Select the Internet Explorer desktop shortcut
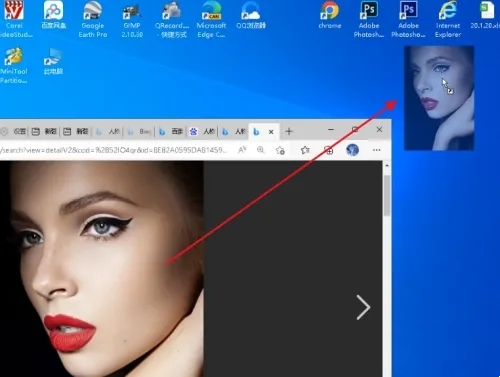 448,19
